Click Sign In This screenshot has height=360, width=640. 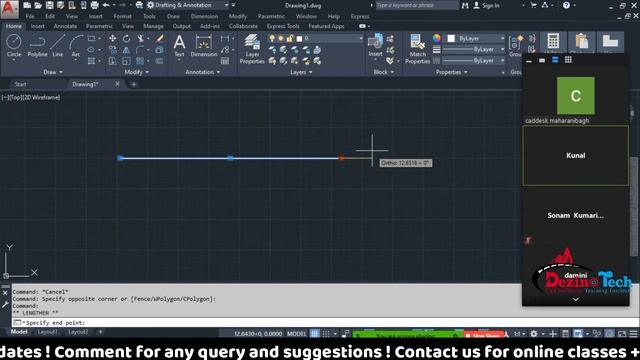coord(487,5)
